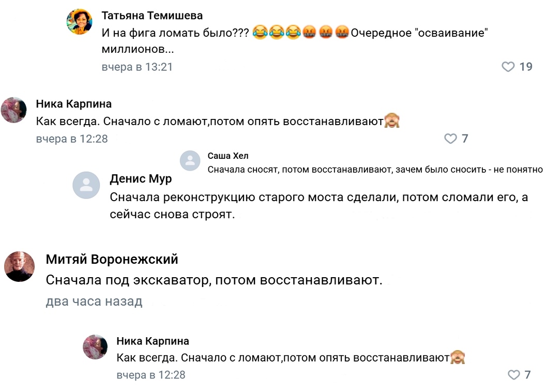The image size is (546, 392).
Task: Go to Денис Мур's profile name
Action: pyautogui.click(x=141, y=179)
